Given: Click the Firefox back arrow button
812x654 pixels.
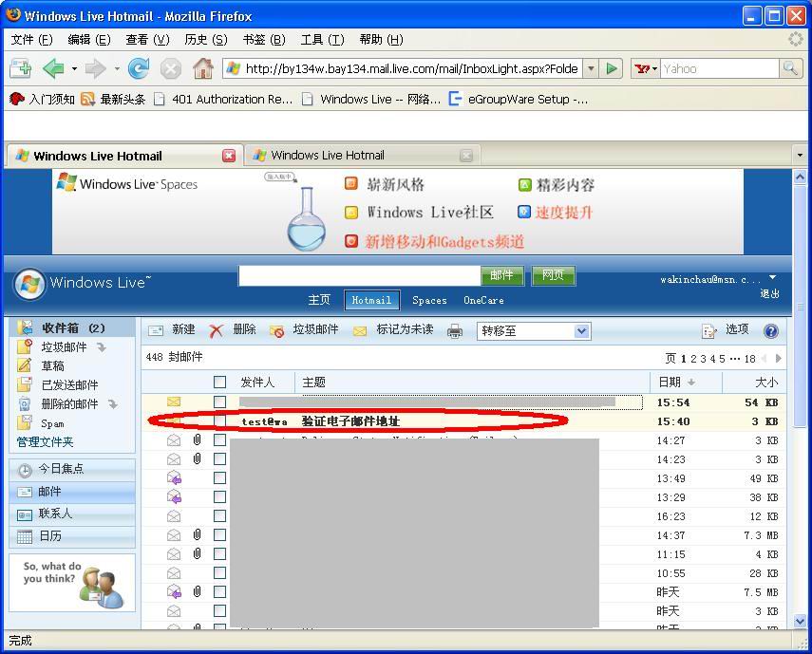Looking at the screenshot, I should click(x=53, y=68).
